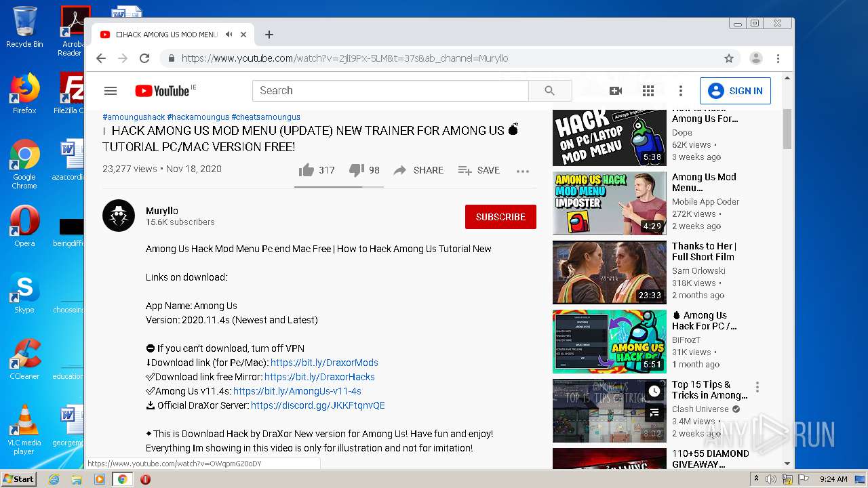Open Opera from the taskbar
This screenshot has width=868, height=488.
click(145, 479)
